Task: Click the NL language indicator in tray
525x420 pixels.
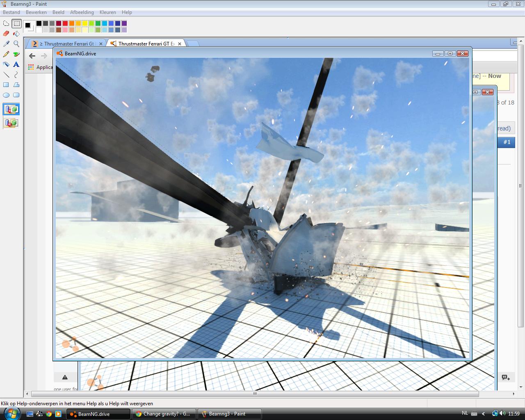Action: point(465,413)
